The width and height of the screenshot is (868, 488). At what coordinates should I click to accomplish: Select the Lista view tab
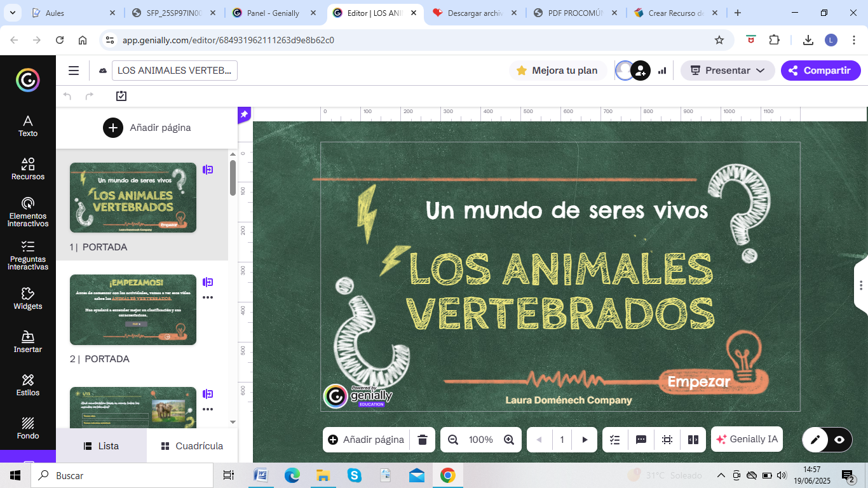(x=101, y=446)
